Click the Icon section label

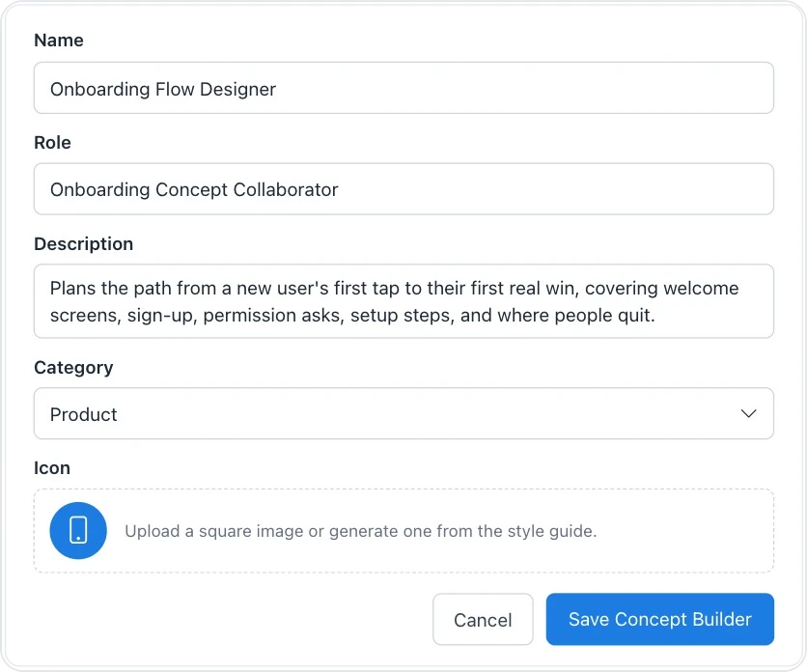coord(52,468)
